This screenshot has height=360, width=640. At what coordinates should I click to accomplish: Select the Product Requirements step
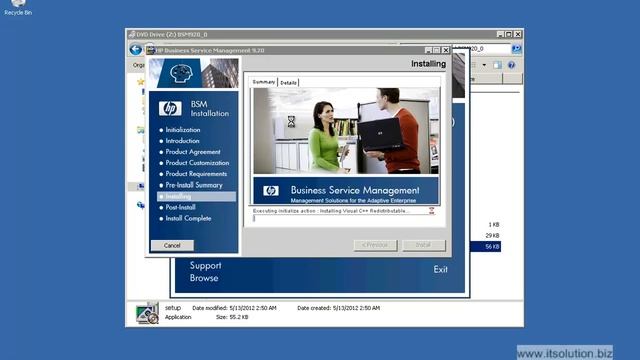coord(196,174)
